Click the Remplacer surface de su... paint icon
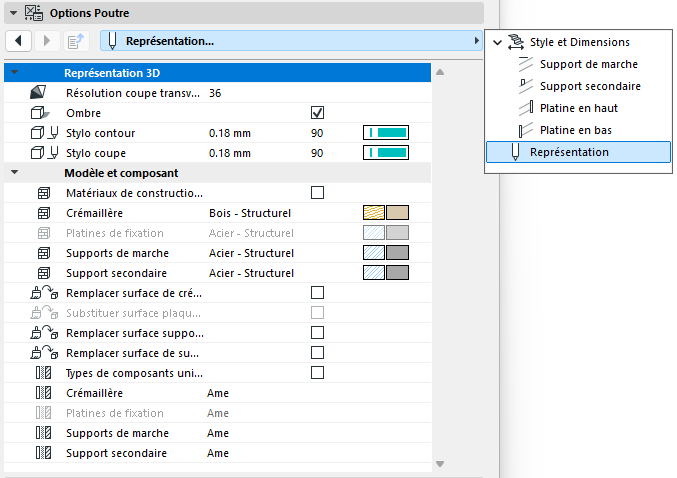 (x=44, y=352)
